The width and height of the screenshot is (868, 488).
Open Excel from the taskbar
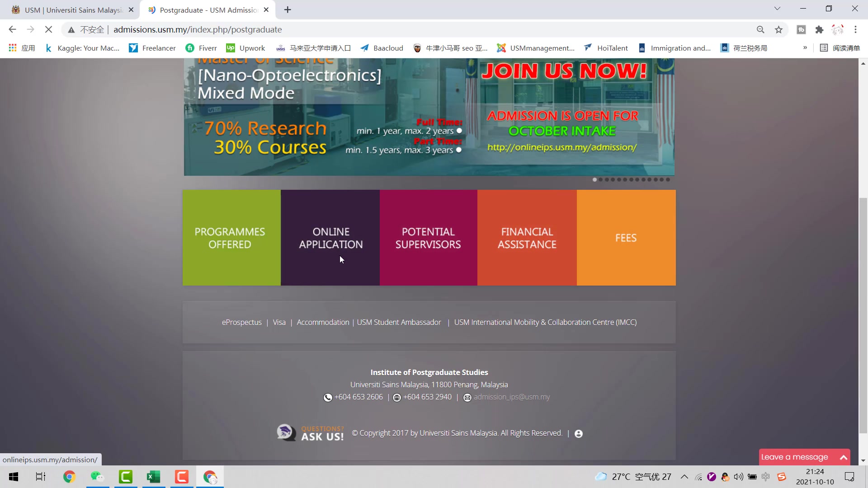pyautogui.click(x=154, y=477)
